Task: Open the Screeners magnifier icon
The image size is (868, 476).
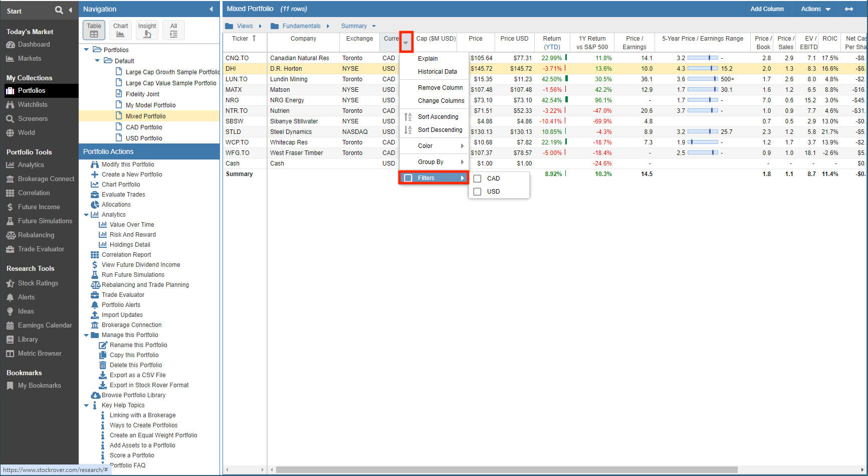Action: click(10, 119)
